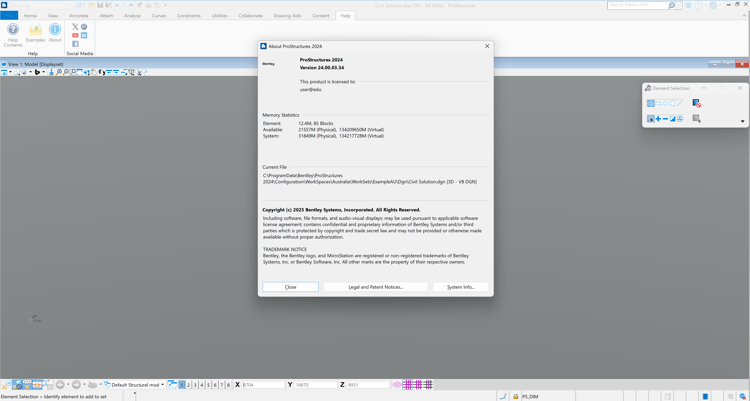Click the Close button in About dialog
This screenshot has height=401, width=750.
[290, 287]
